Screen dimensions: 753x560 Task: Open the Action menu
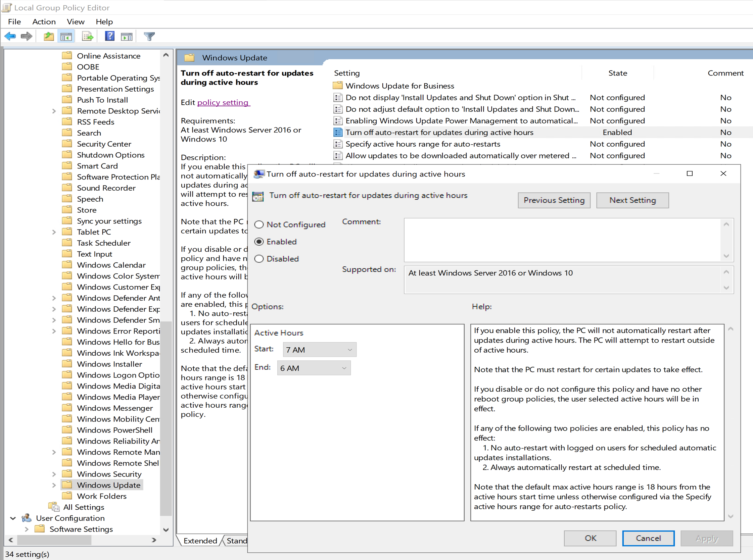[44, 22]
